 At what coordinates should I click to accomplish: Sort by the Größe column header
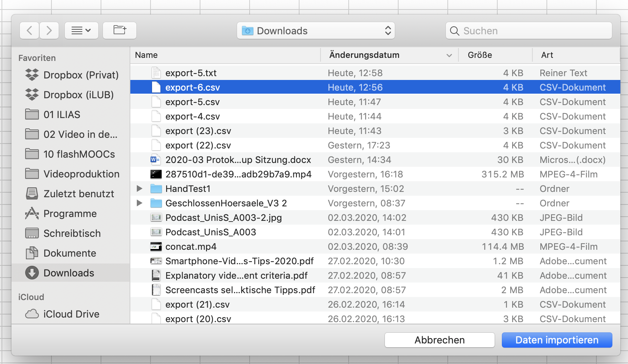point(495,55)
